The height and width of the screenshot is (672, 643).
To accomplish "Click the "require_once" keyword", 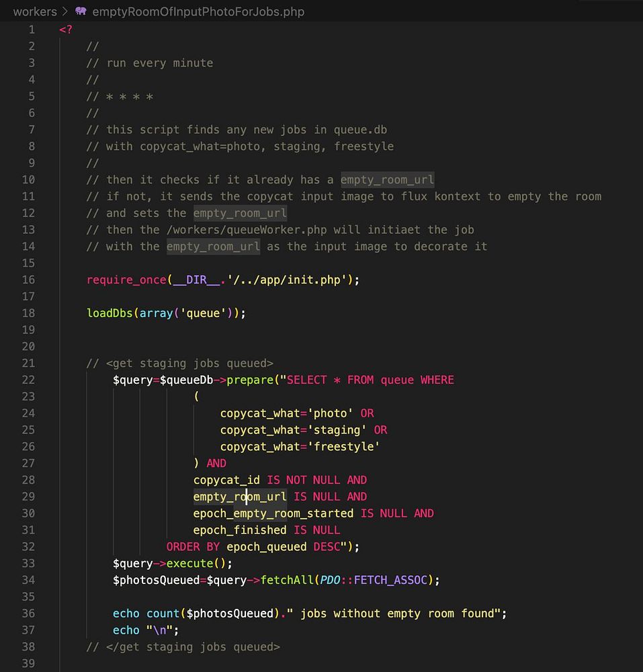I will [x=126, y=280].
